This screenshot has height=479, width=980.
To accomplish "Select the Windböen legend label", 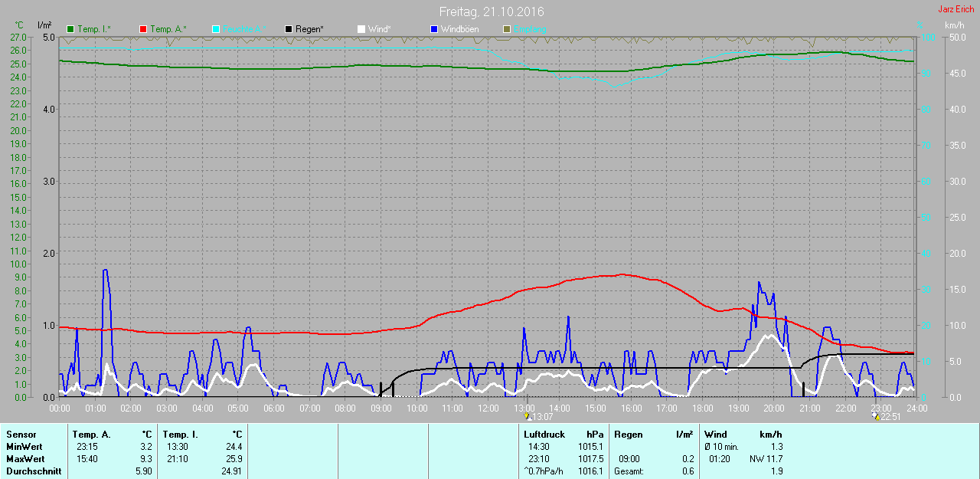I will pos(459,29).
